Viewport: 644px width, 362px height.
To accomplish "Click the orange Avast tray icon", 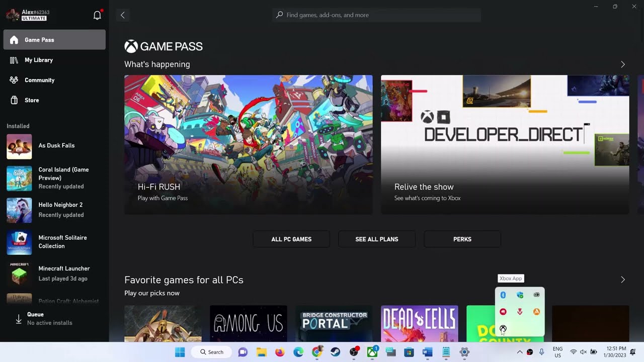I will point(536,312).
